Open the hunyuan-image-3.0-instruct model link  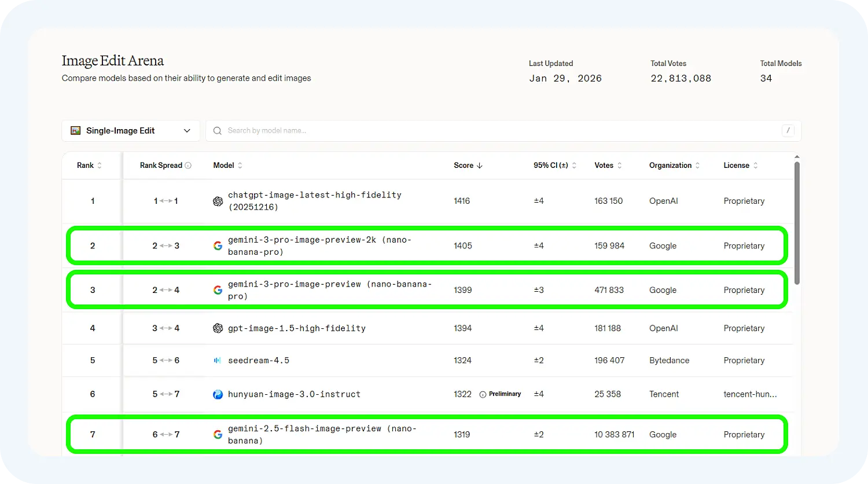(x=294, y=394)
